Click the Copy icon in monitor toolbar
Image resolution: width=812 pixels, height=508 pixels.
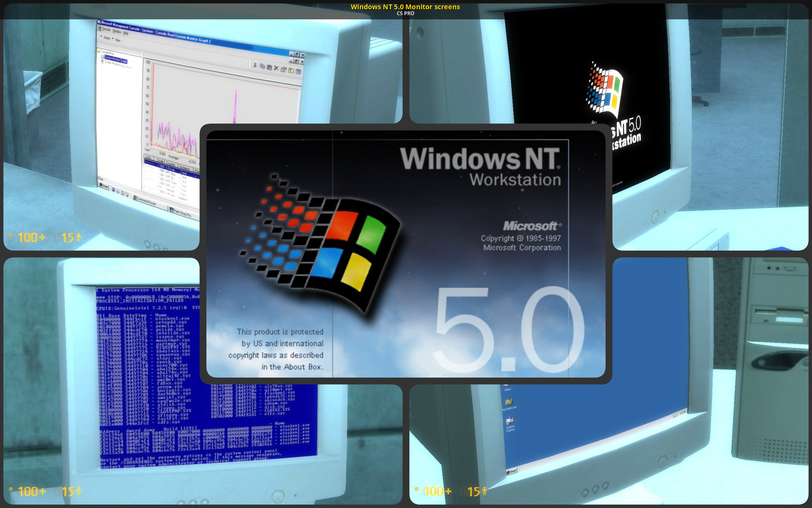pos(262,67)
